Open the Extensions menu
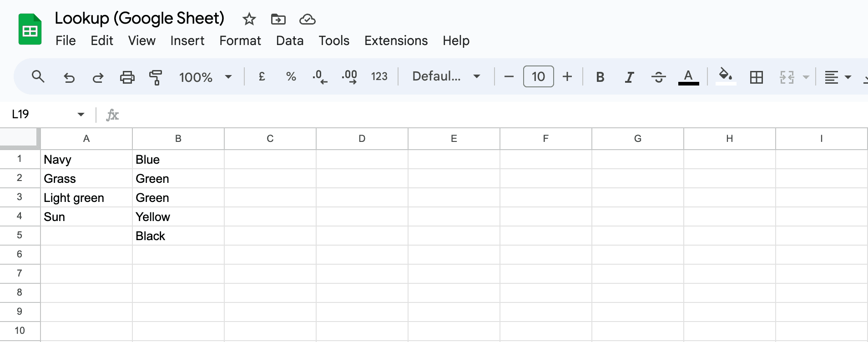The width and height of the screenshot is (868, 342). pos(395,40)
